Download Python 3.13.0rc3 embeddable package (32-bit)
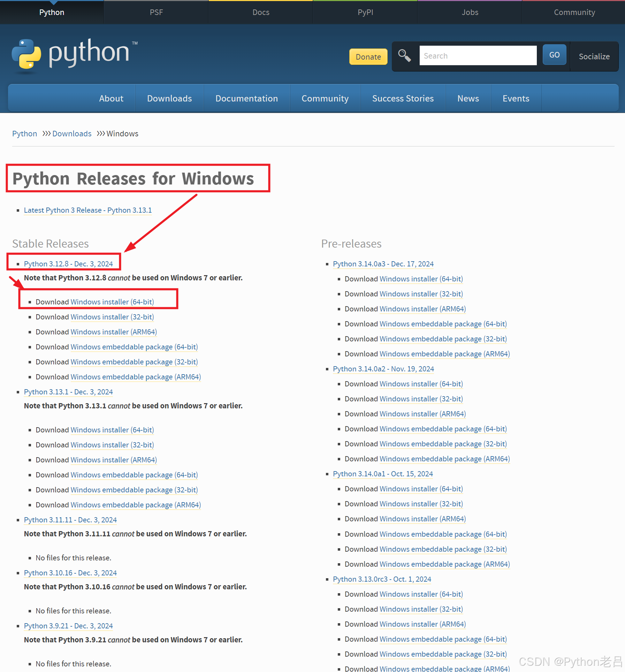 443,654
